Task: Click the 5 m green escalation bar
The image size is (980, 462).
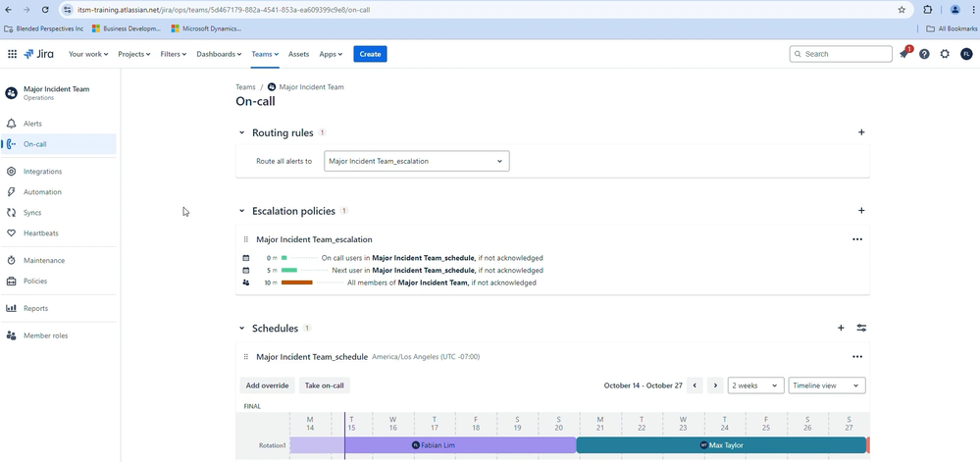Action: click(289, 270)
